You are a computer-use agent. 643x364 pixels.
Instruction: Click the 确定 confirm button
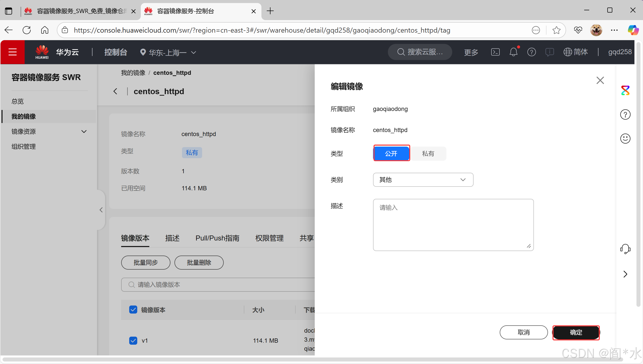coord(576,332)
